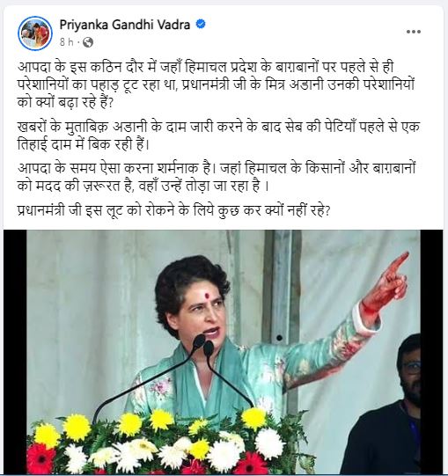Image resolution: width=448 pixels, height=476 pixels.
Task: Click the paragraph beginning आपदा के समय ऐसा
Action: point(217,177)
